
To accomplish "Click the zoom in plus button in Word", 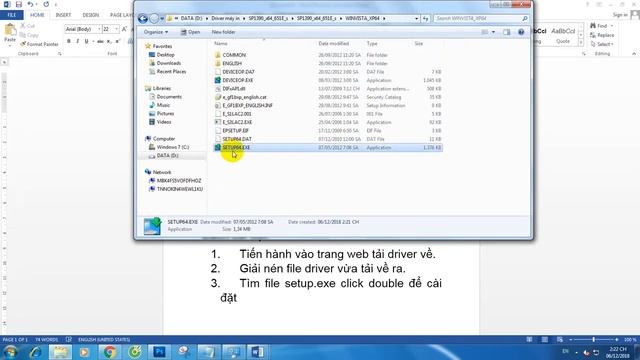I will tap(616, 340).
